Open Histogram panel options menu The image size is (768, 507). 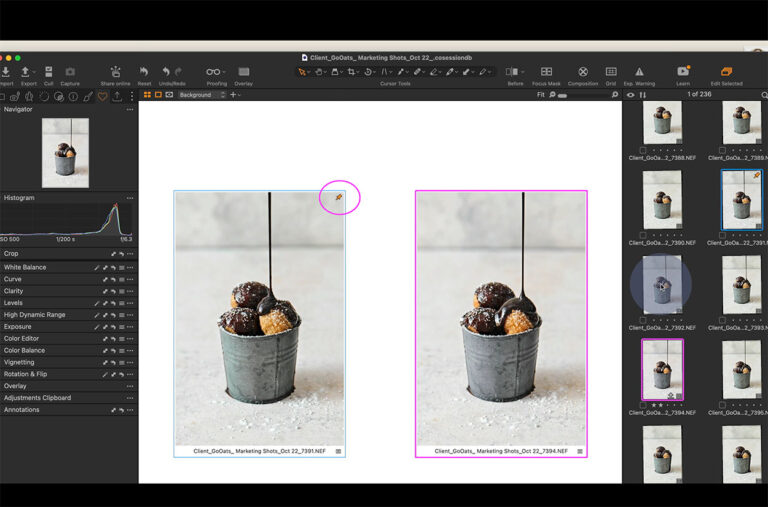click(x=130, y=198)
